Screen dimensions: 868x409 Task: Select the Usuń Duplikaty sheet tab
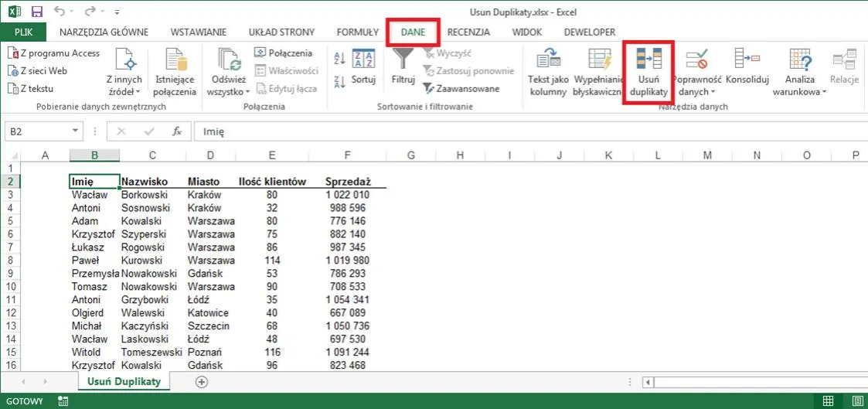coord(124,382)
